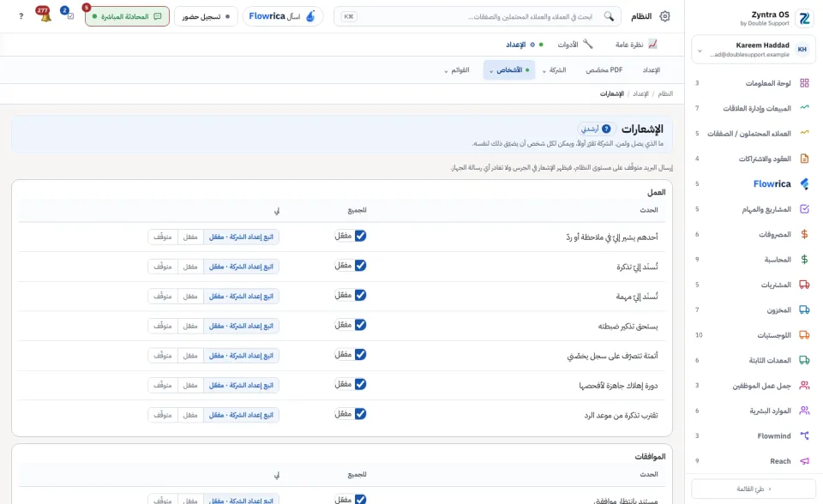The image size is (823, 504).
Task: Open the People (الأشخاص) dropdown tab
Action: (509, 69)
